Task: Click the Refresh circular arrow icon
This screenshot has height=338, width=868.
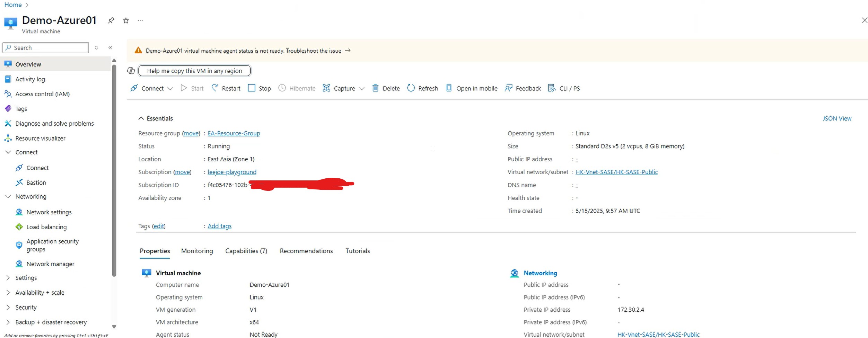Action: click(411, 88)
